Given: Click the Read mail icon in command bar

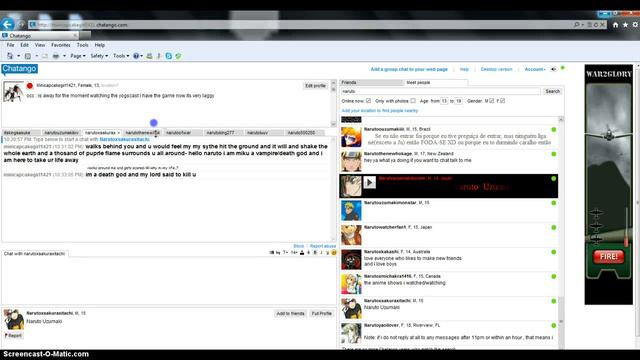Looking at the screenshot, I should (44, 56).
